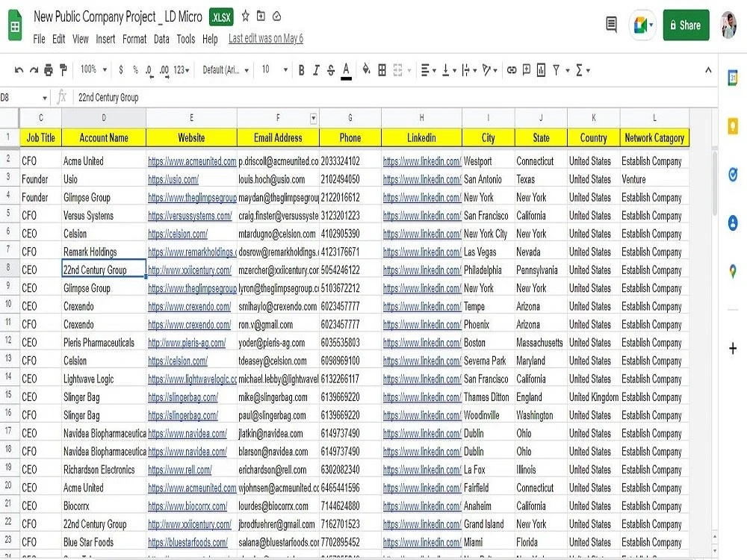Open the account profile picture

pos(729,25)
